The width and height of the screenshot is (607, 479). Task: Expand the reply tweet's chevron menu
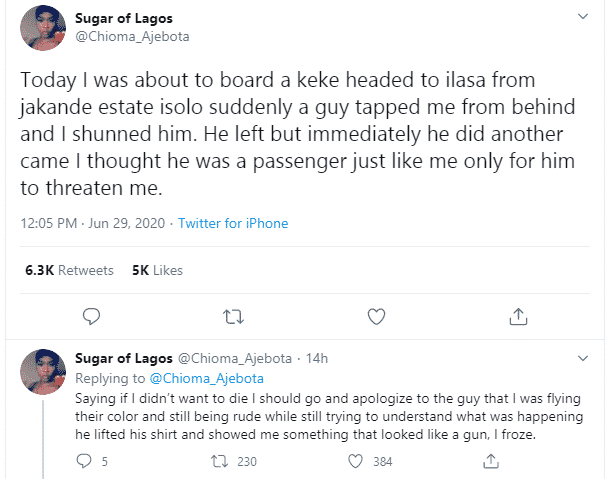pos(583,358)
